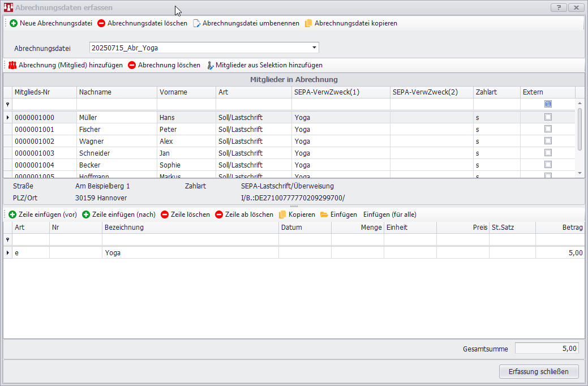
Task: Click the Abrechnungsdatei kopieren icon
Action: coord(308,24)
